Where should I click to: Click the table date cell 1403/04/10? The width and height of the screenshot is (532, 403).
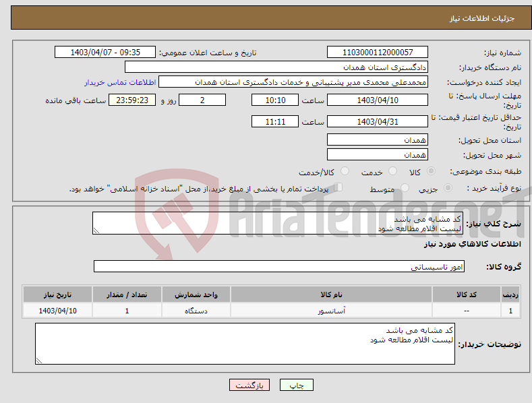coord(58,311)
